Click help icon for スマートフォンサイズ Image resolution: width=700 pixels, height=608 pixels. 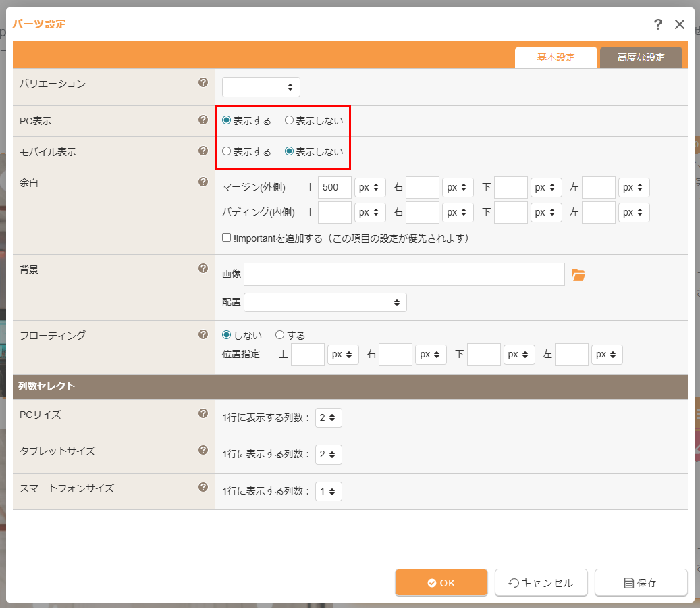point(203,487)
